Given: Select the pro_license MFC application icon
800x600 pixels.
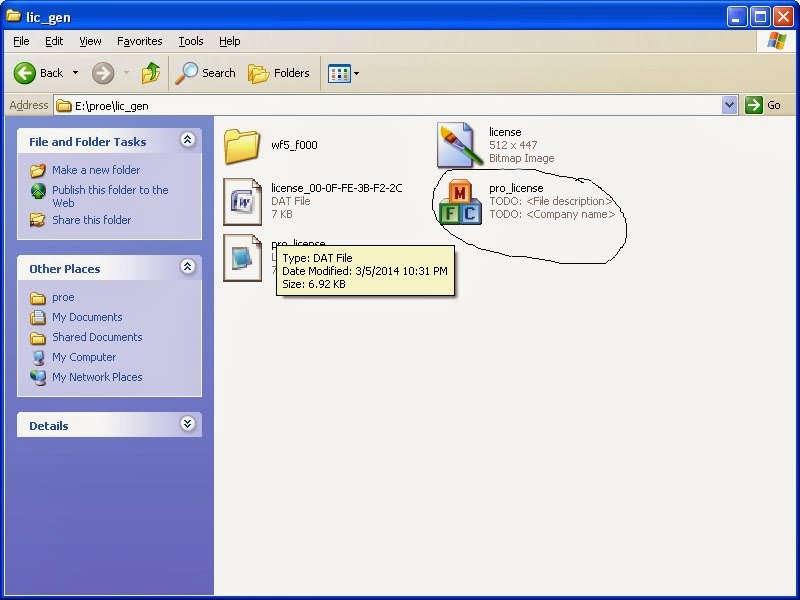Looking at the screenshot, I should click(460, 202).
